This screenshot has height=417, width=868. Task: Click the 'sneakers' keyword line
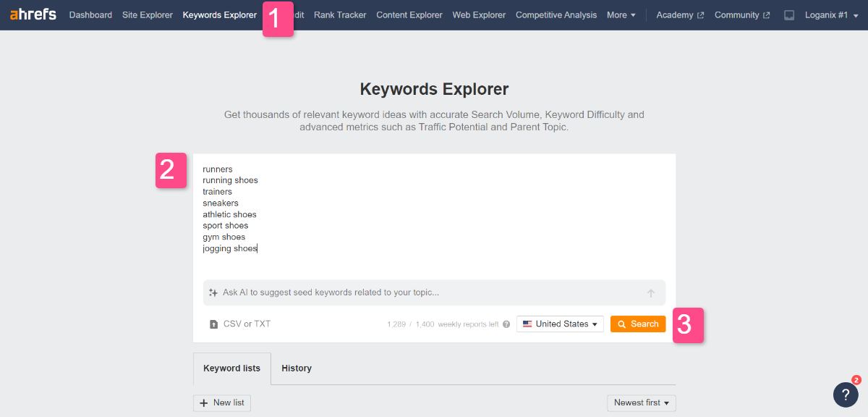tap(221, 203)
